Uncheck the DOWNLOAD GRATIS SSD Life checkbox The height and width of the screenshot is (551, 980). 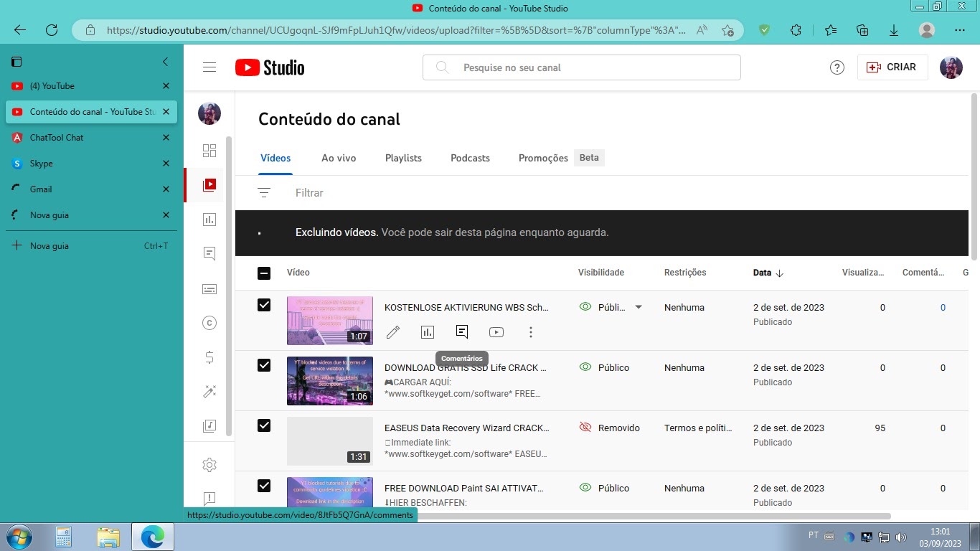pyautogui.click(x=264, y=365)
